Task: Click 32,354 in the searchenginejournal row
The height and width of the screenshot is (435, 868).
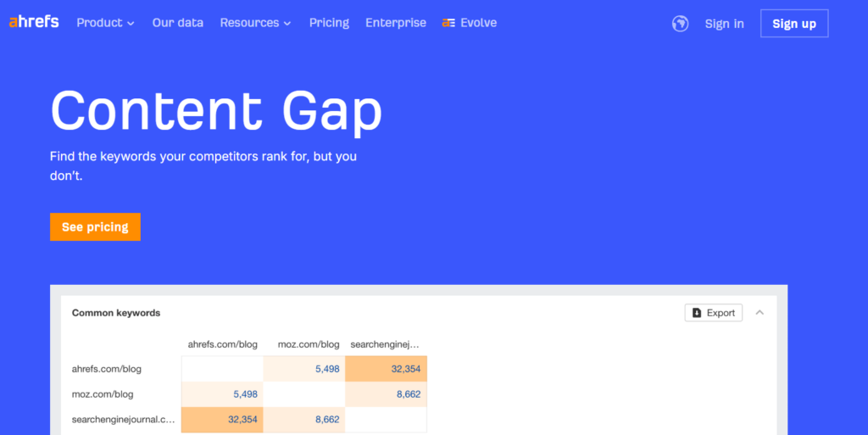Action: pyautogui.click(x=242, y=420)
